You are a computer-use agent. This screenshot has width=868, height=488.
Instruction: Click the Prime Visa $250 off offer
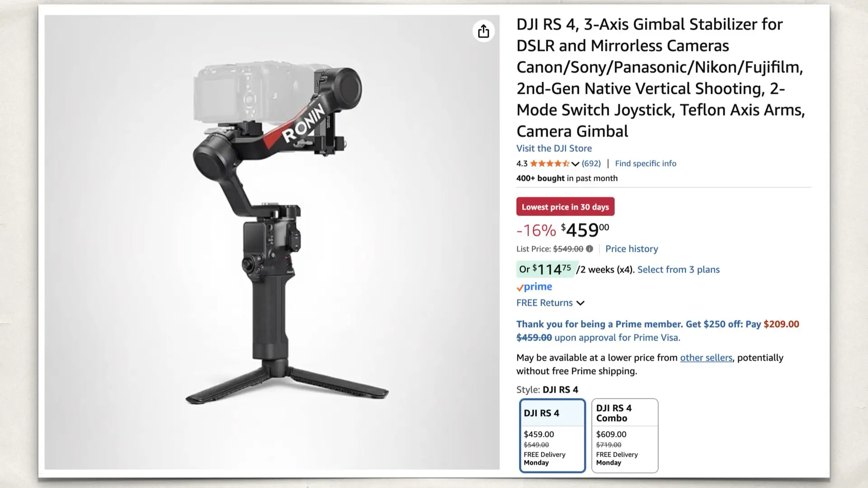[658, 331]
